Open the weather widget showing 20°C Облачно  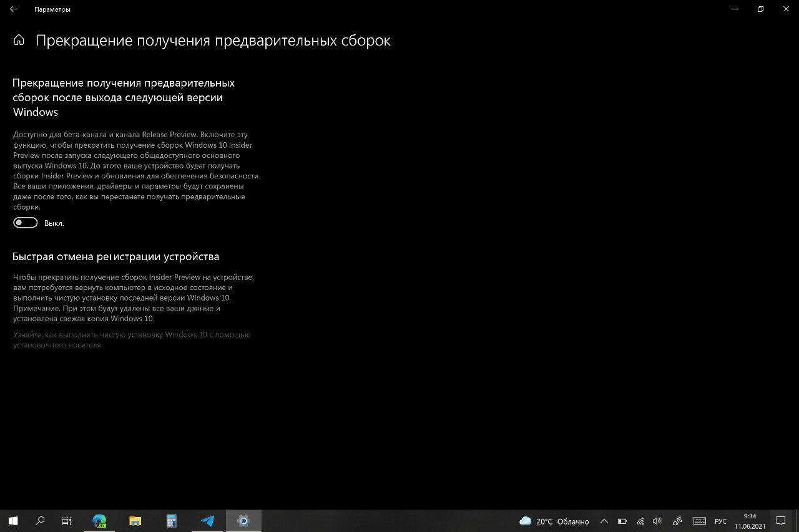554,521
